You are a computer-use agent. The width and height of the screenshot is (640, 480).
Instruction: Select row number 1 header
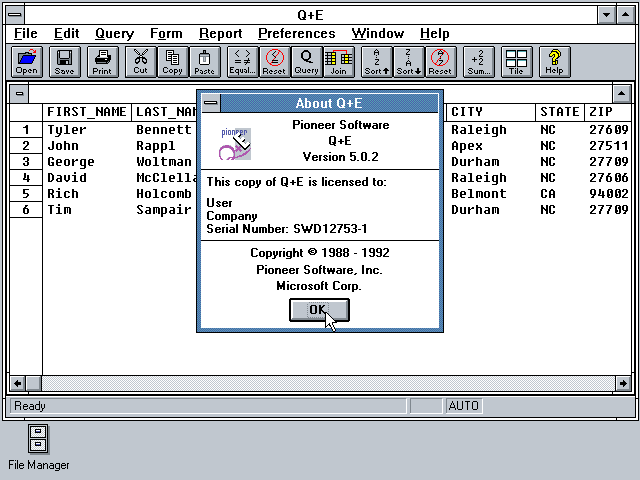pyautogui.click(x=26, y=130)
